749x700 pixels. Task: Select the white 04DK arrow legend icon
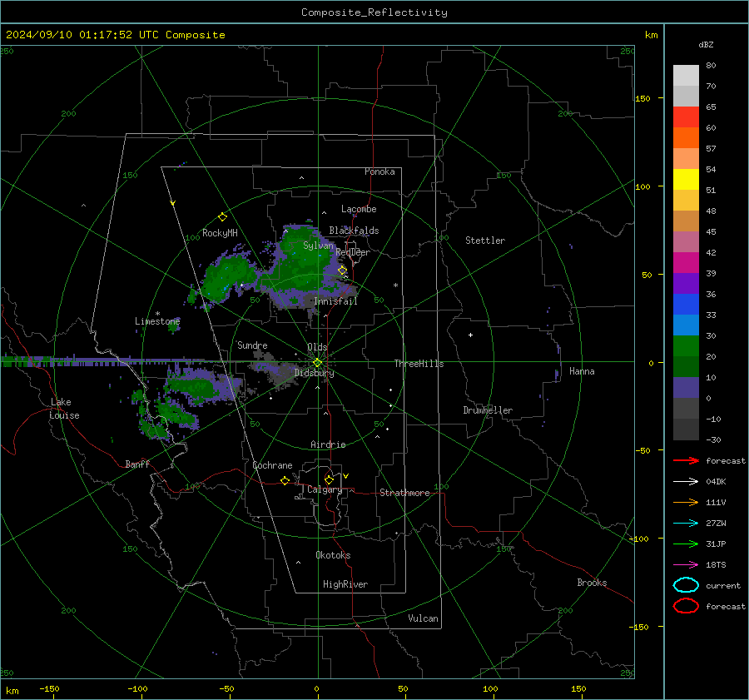point(686,481)
